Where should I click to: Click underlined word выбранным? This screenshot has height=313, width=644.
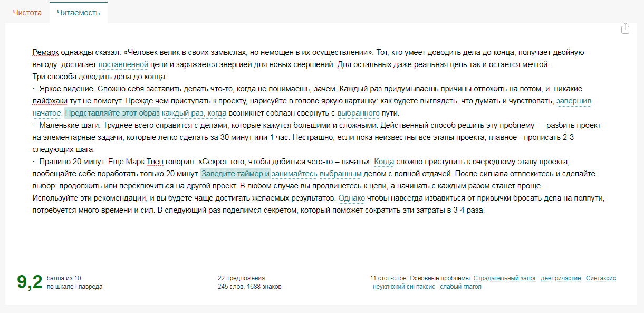340,174
